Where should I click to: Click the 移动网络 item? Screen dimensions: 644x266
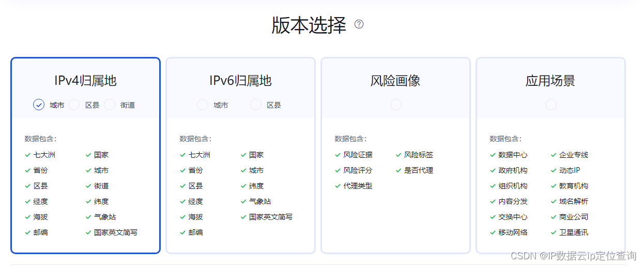click(x=513, y=232)
